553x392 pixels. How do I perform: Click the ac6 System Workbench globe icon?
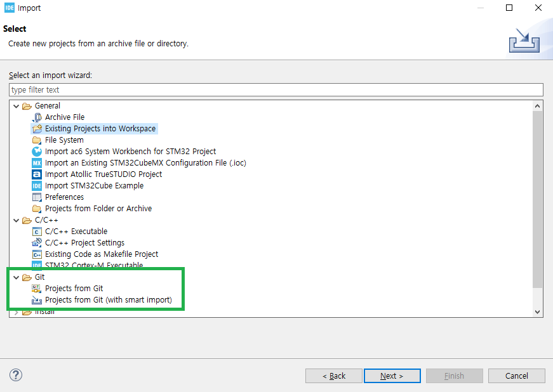click(37, 152)
